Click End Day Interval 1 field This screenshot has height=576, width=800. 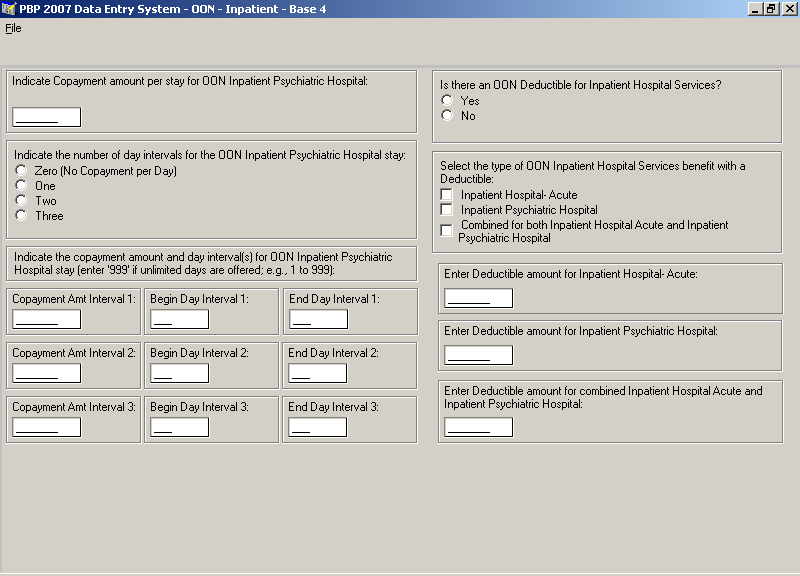tap(318, 319)
